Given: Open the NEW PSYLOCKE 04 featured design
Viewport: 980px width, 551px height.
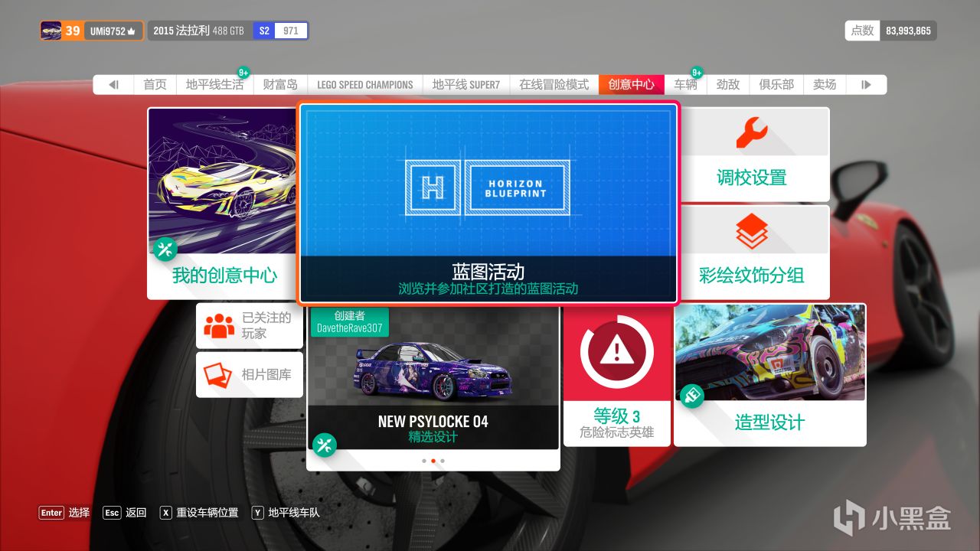Looking at the screenshot, I should point(433,386).
